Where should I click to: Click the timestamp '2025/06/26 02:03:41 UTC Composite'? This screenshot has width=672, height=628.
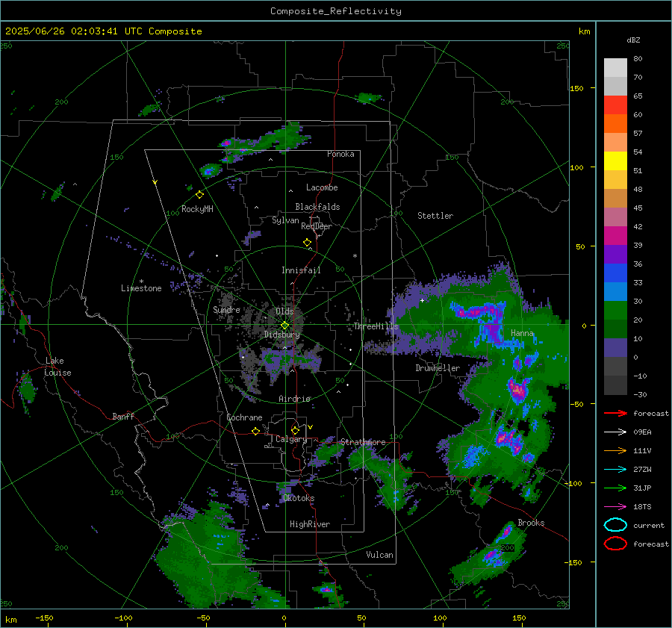click(103, 31)
